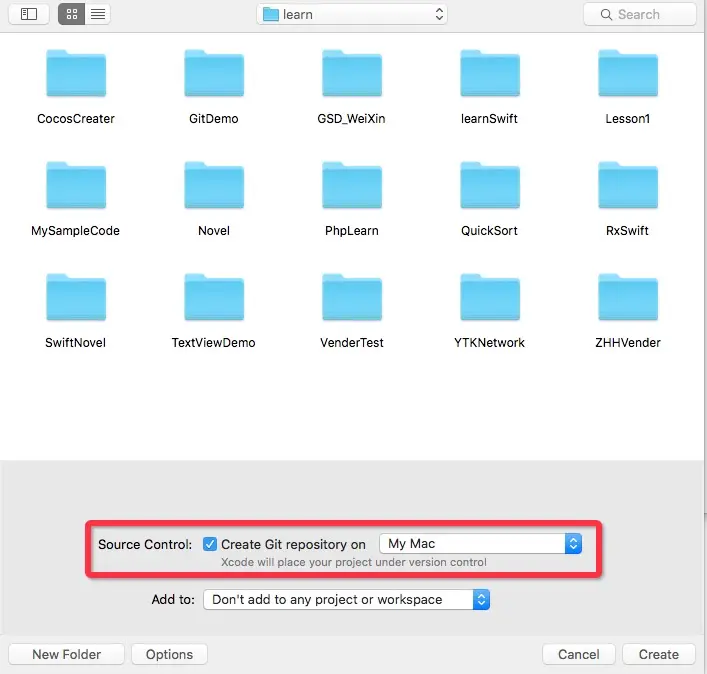This screenshot has width=707, height=674.
Task: Click the learnSwift folder name
Action: (x=489, y=119)
